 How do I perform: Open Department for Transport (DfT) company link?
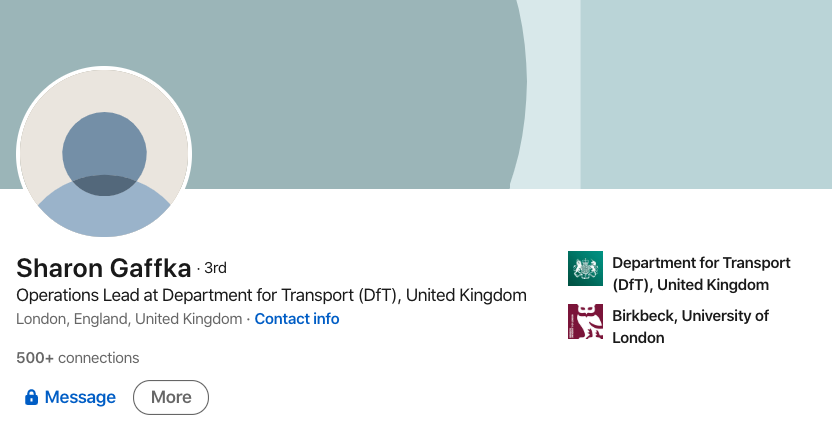[701, 274]
